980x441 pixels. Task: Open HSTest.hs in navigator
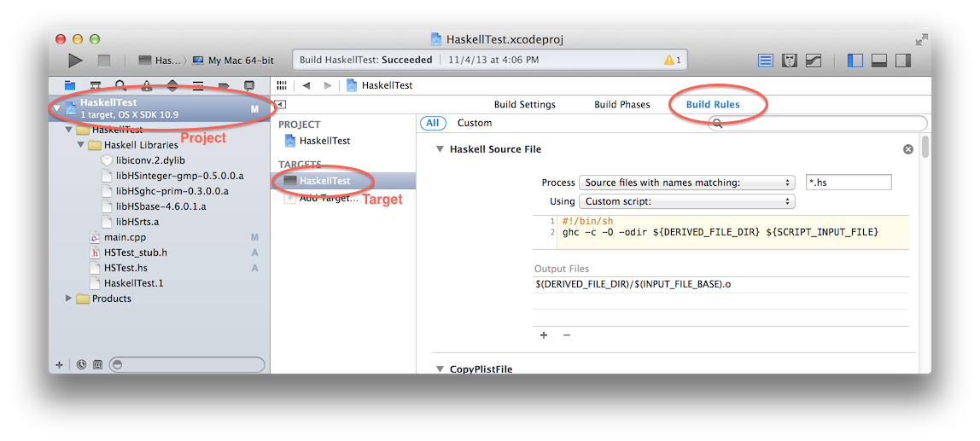pyautogui.click(x=125, y=268)
